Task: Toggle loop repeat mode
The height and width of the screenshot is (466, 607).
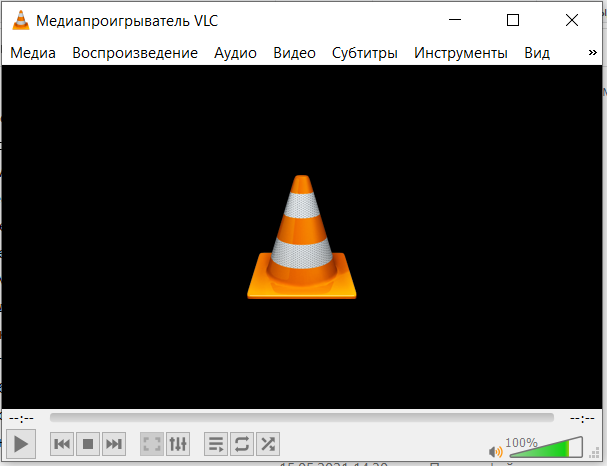Action: click(242, 444)
